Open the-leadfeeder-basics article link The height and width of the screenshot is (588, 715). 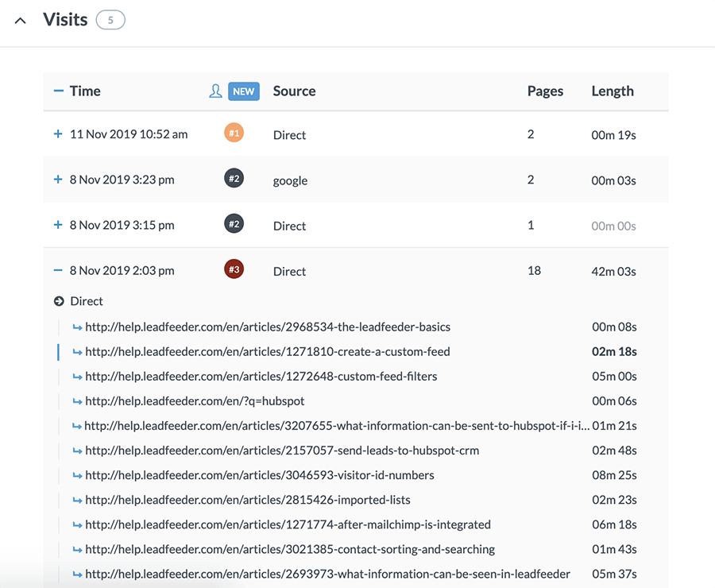(x=268, y=327)
